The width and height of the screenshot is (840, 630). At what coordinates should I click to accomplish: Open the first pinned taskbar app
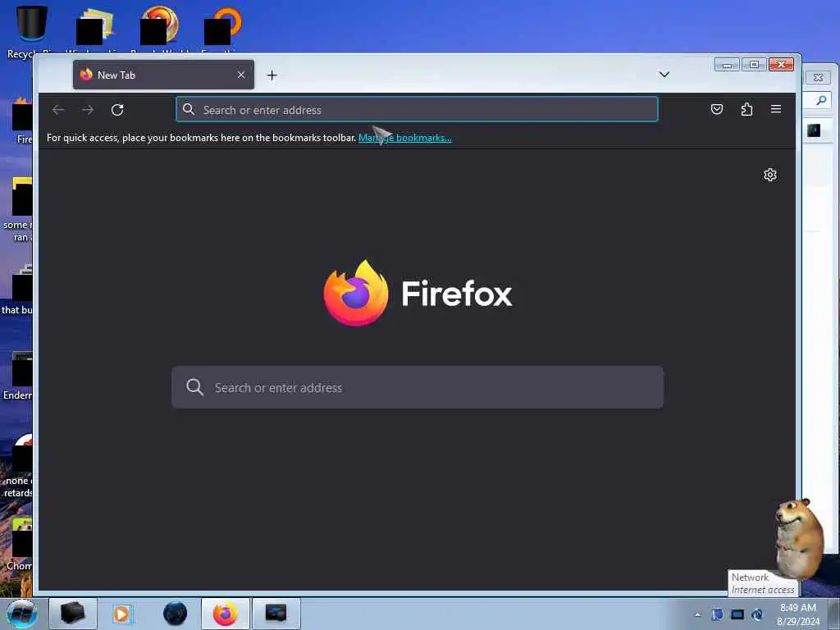(x=73, y=614)
